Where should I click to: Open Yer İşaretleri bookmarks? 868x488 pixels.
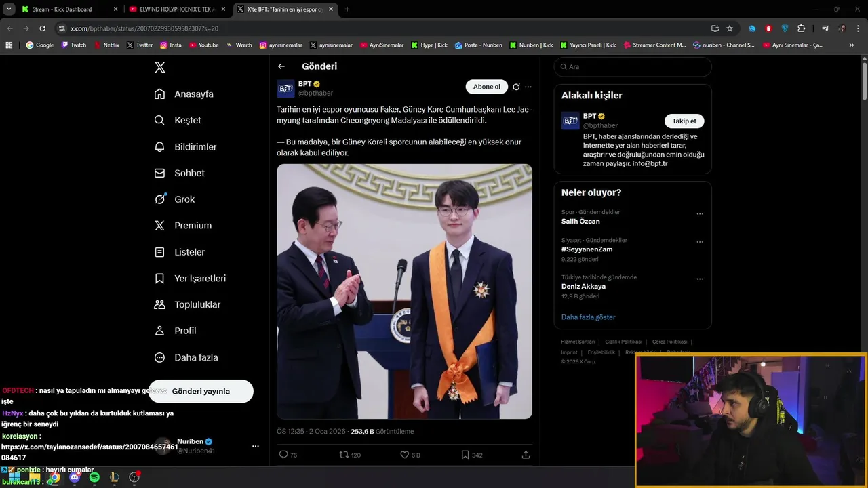coord(190,279)
